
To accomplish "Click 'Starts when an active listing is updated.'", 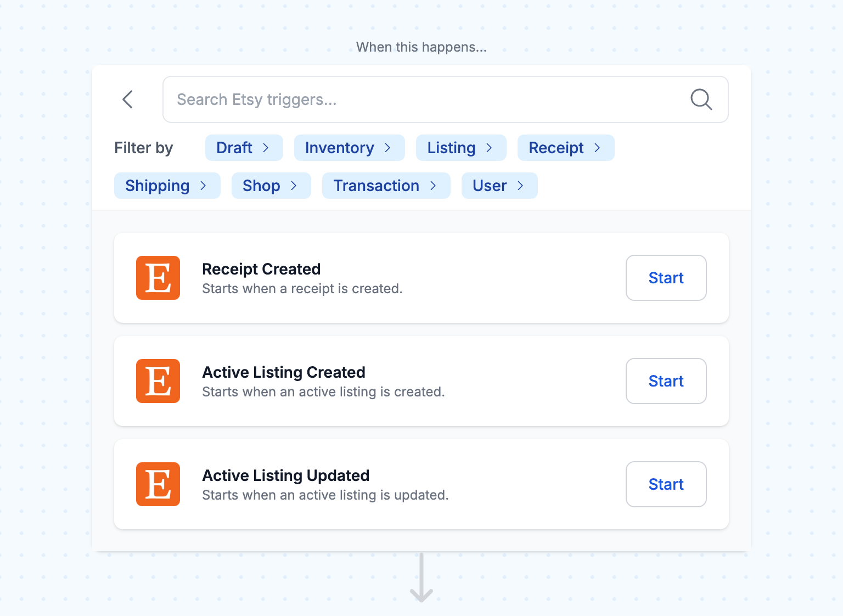I will click(325, 495).
